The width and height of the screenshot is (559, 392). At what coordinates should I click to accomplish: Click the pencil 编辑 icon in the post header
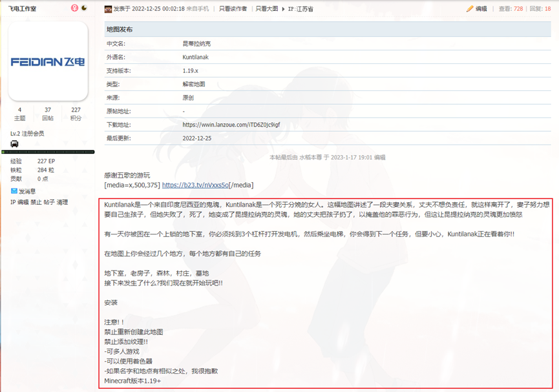point(470,8)
